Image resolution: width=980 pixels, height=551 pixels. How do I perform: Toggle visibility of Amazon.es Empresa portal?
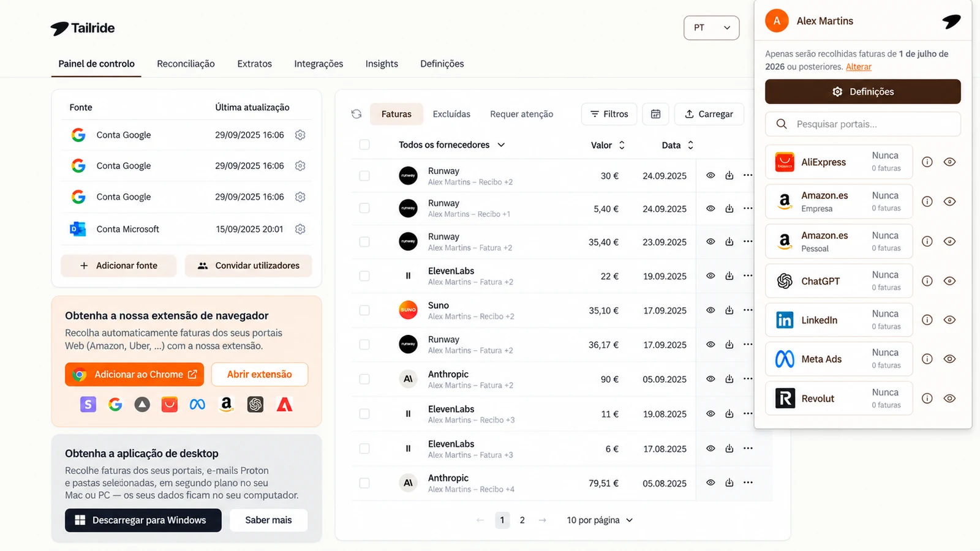[x=949, y=201]
